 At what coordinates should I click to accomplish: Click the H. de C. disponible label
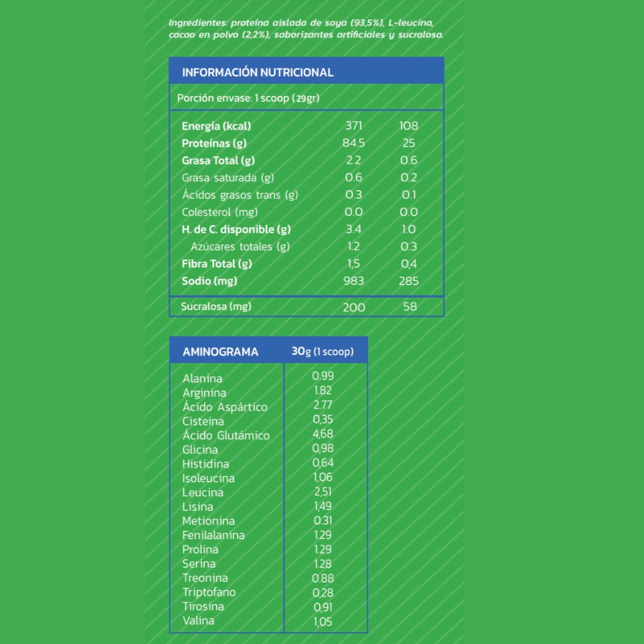pos(236,230)
